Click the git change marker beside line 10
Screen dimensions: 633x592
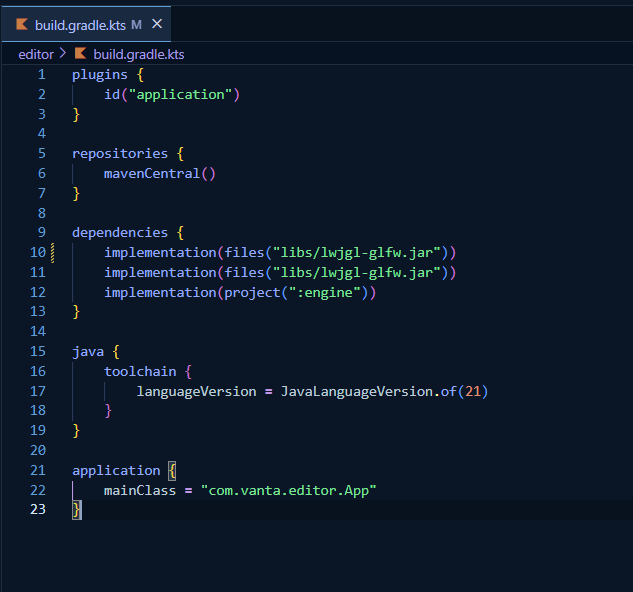[52, 252]
